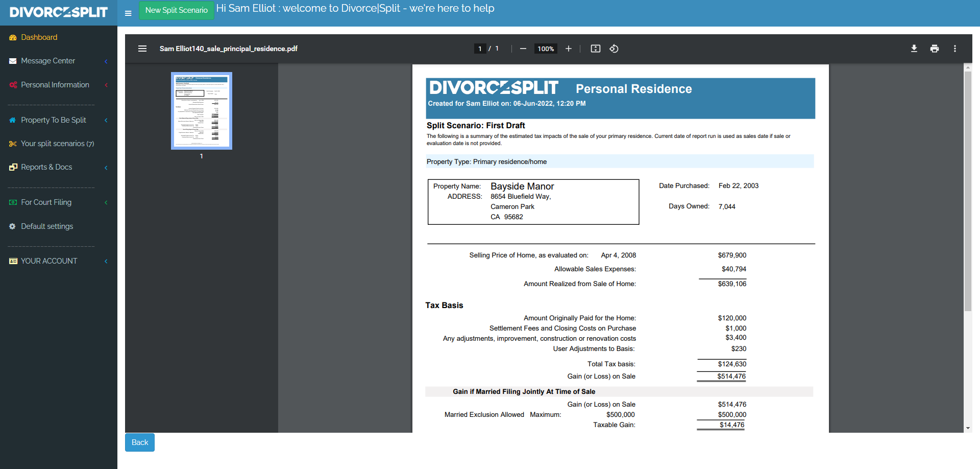Open Your split scenarios list
This screenshot has height=469, width=980.
point(57,144)
